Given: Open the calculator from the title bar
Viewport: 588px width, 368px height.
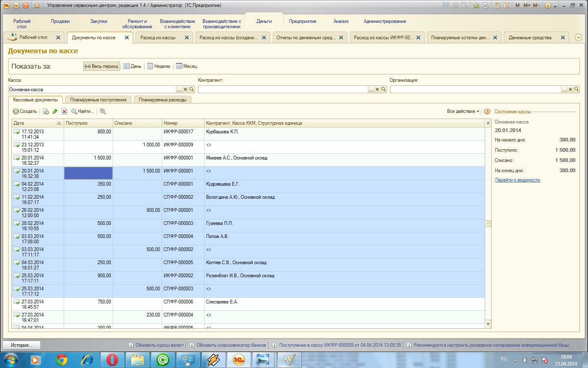Looking at the screenshot, I should [497, 5].
